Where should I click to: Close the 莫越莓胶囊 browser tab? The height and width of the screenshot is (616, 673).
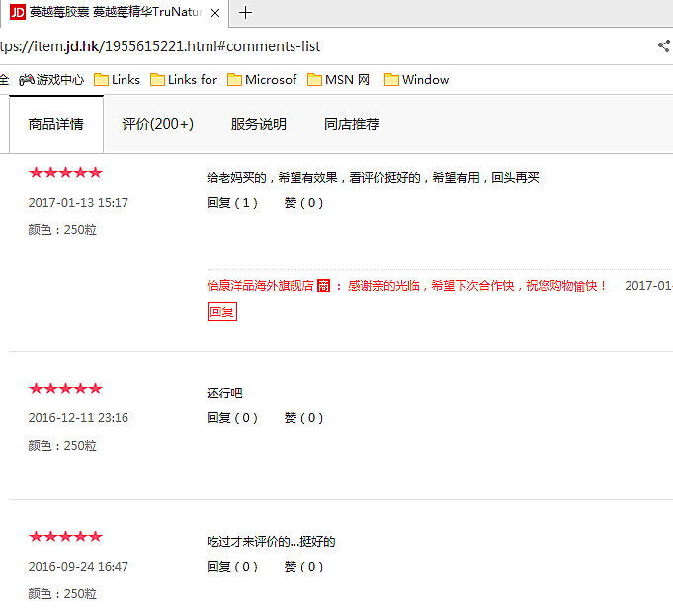tap(215, 13)
